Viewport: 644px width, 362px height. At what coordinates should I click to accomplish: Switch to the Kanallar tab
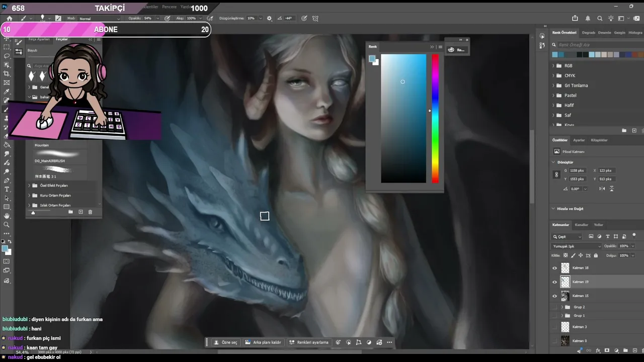coord(582,225)
